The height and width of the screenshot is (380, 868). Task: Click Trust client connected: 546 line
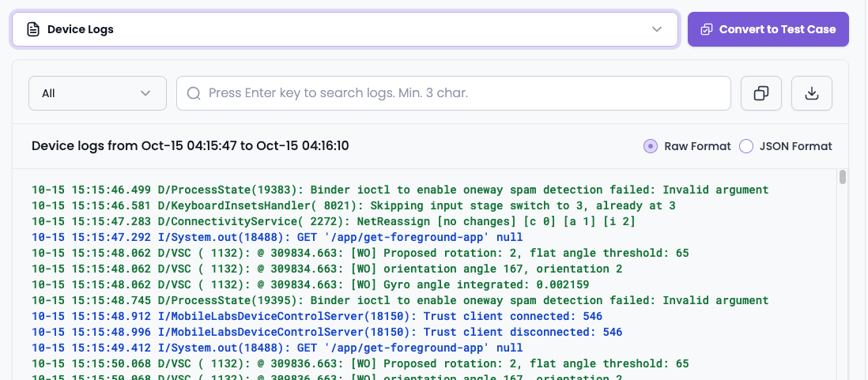pos(317,316)
